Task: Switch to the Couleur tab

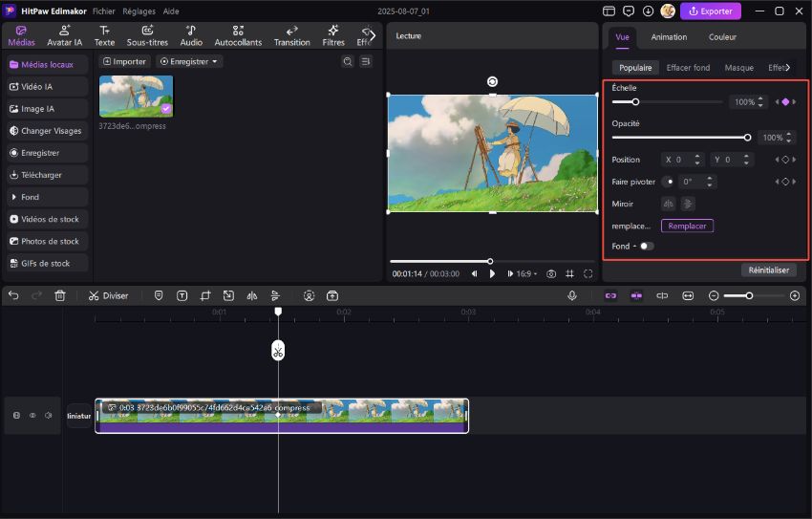Action: [x=722, y=37]
